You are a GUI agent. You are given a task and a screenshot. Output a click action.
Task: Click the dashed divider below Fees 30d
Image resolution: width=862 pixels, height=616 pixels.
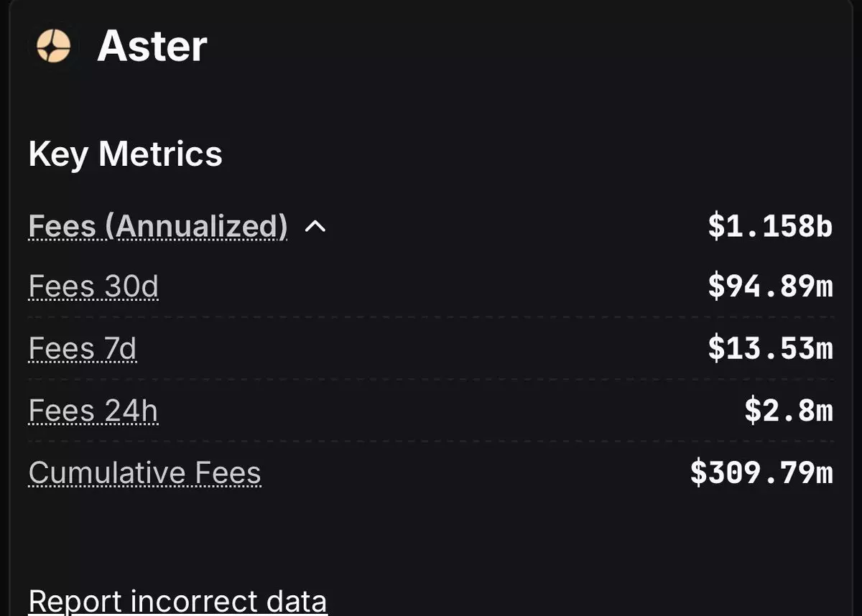pyautogui.click(x=431, y=317)
